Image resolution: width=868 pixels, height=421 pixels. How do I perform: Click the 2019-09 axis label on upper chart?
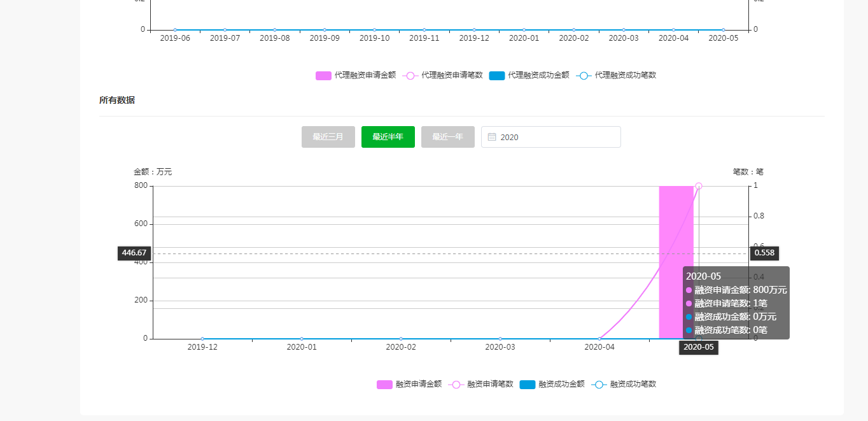tap(325, 38)
